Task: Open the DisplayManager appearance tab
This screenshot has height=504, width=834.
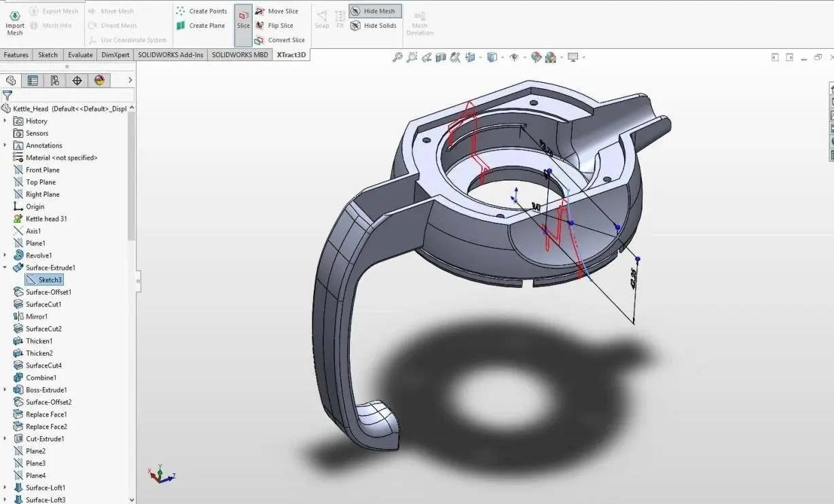Action: (100, 81)
